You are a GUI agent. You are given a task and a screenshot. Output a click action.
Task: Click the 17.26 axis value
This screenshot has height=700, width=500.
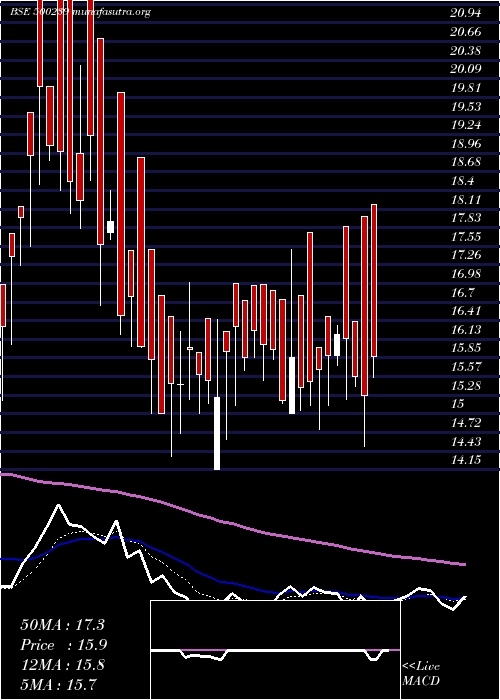tap(466, 255)
